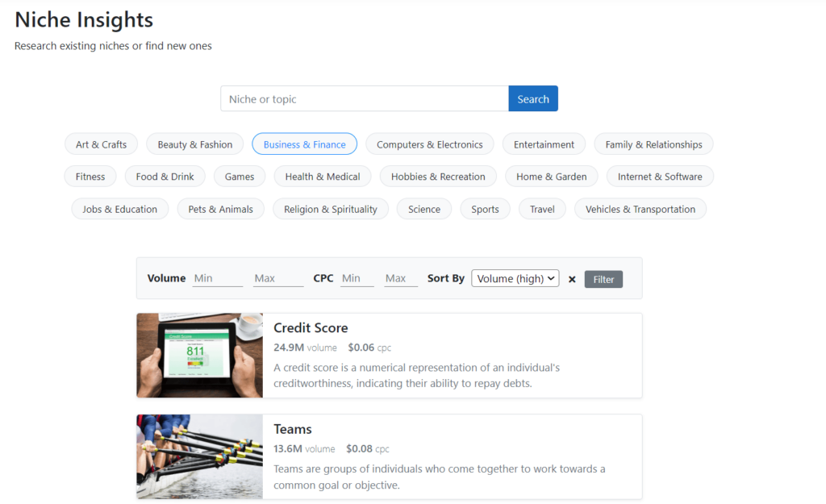826x504 pixels.
Task: Open the Sort By dropdown
Action: pyautogui.click(x=515, y=278)
